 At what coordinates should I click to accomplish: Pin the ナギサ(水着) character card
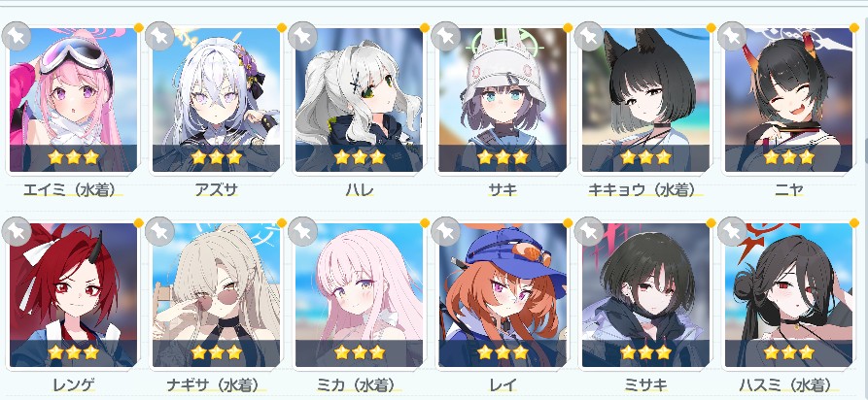(159, 231)
